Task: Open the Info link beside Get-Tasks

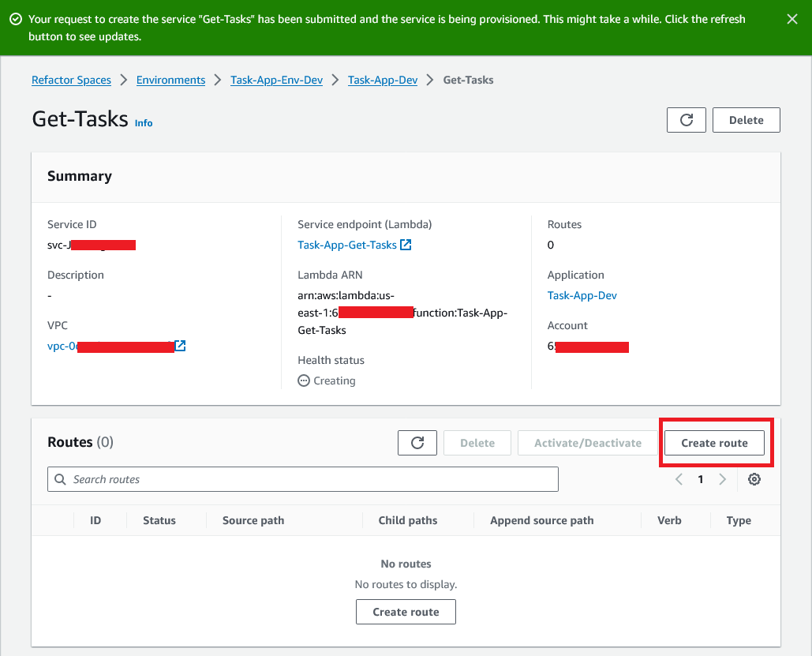Action: pyautogui.click(x=144, y=123)
